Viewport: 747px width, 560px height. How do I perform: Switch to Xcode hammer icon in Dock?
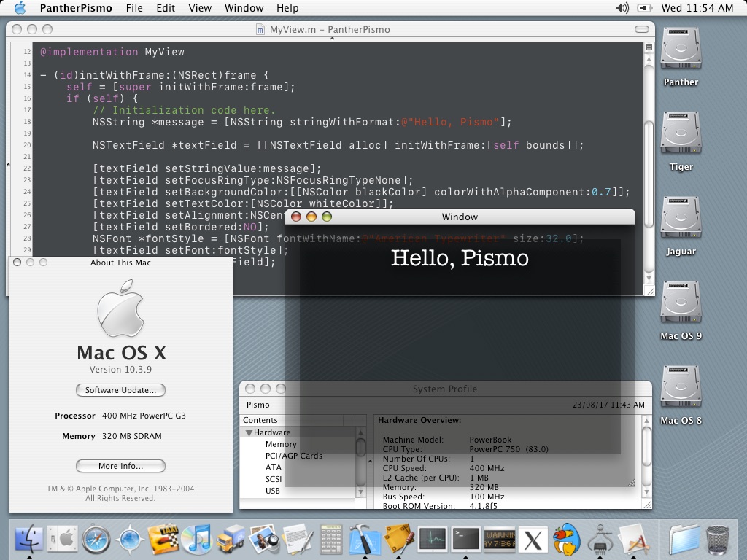click(365, 539)
